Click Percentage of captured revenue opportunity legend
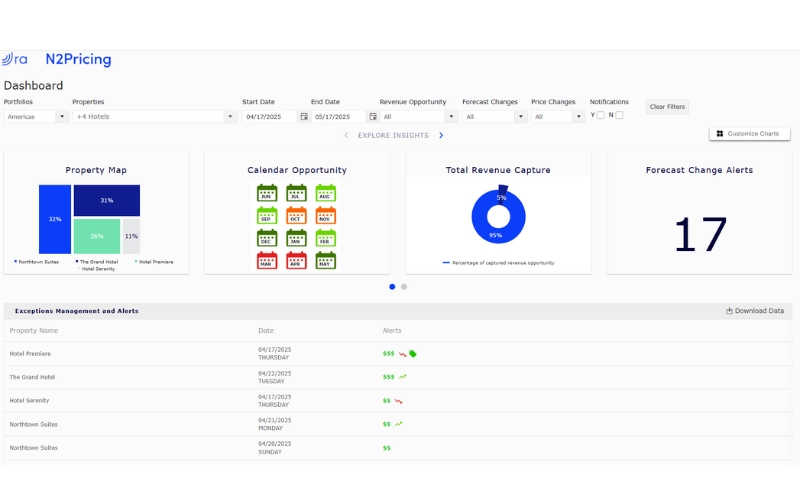Viewport: 800px width, 500px height. (498, 263)
